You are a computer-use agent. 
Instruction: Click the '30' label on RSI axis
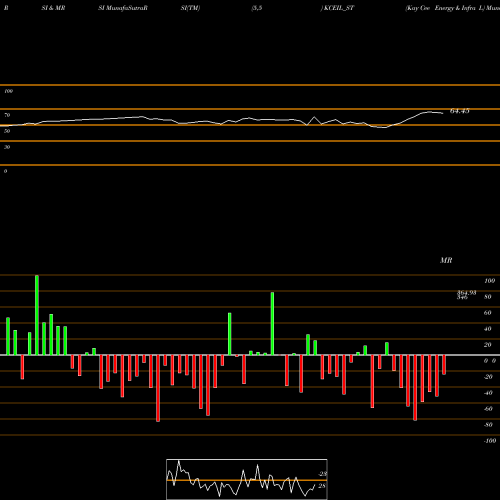pos(7,147)
